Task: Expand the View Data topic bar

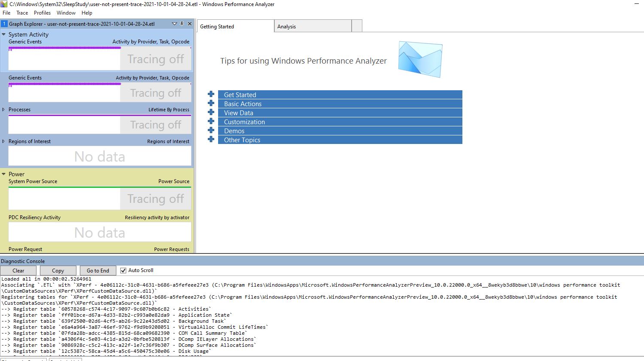Action: tap(340, 113)
